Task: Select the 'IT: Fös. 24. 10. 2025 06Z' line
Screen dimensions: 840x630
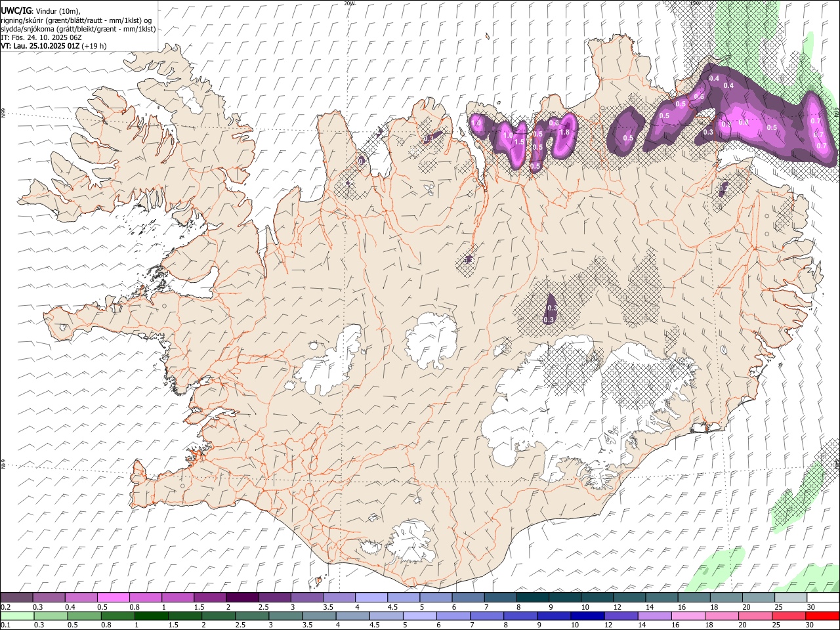Action: (x=41, y=37)
